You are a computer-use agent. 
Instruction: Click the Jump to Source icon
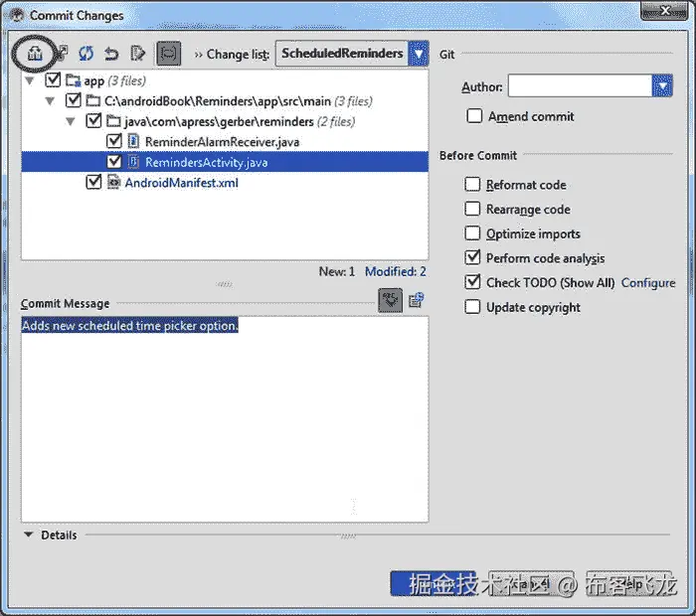(x=137, y=54)
